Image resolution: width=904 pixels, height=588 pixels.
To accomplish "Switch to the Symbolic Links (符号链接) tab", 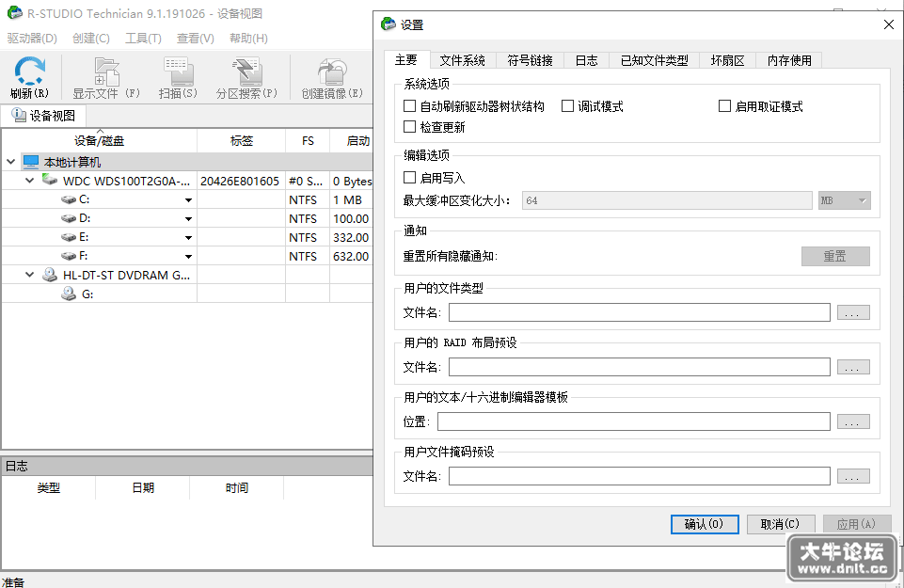I will click(x=530, y=60).
